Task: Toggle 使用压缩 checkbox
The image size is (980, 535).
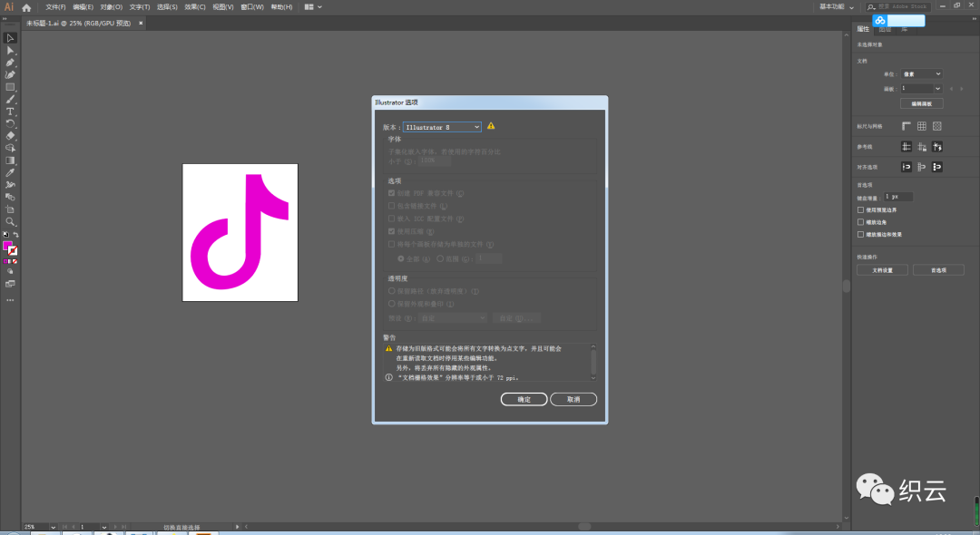Action: click(x=392, y=231)
